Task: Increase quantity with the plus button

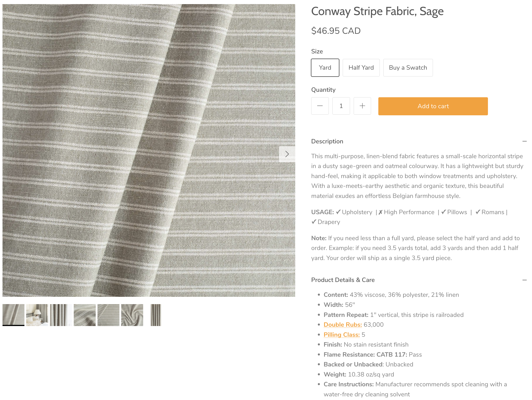Action: pyautogui.click(x=362, y=106)
